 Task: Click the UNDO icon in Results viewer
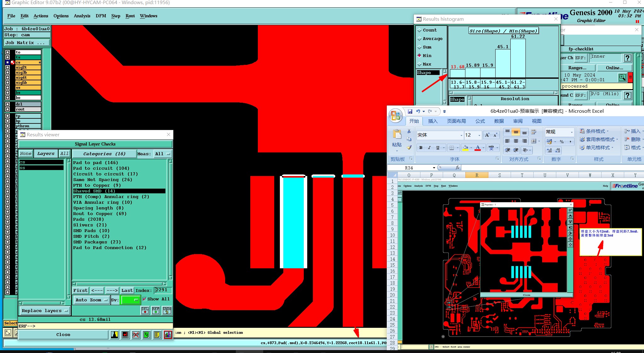(167, 310)
